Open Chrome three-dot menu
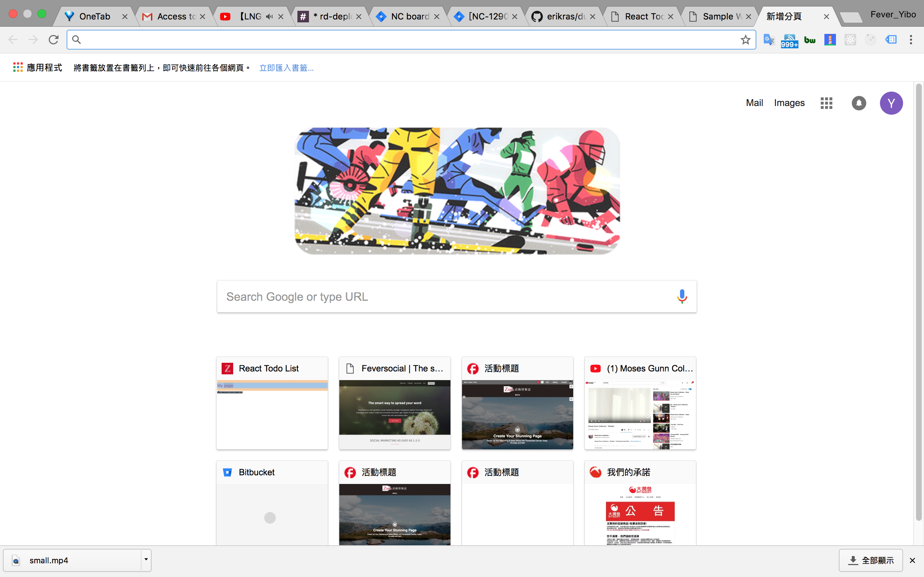This screenshot has width=924, height=577. coord(911,40)
